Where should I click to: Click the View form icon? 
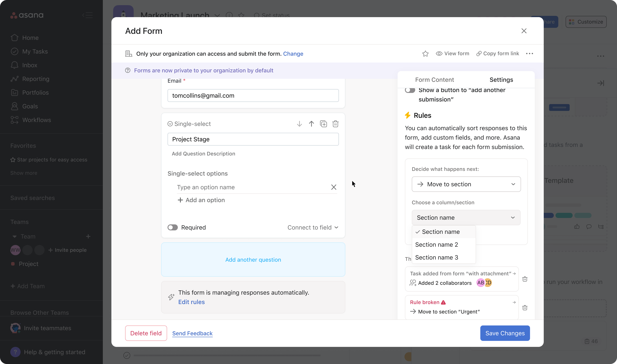(439, 54)
